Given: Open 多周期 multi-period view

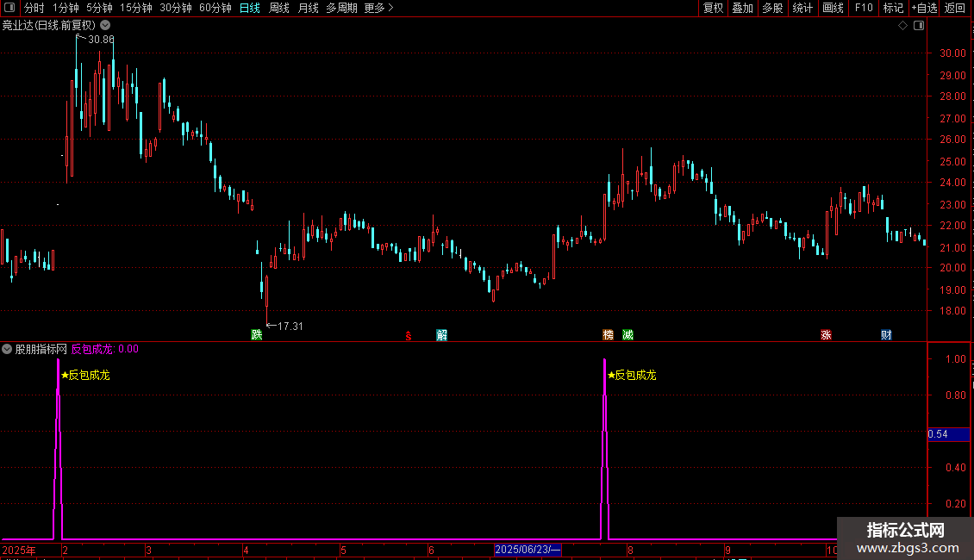Looking at the screenshot, I should [x=341, y=8].
